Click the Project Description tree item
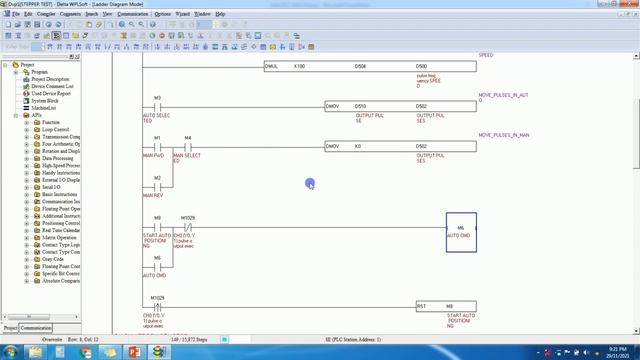640x360 pixels. tap(50, 79)
